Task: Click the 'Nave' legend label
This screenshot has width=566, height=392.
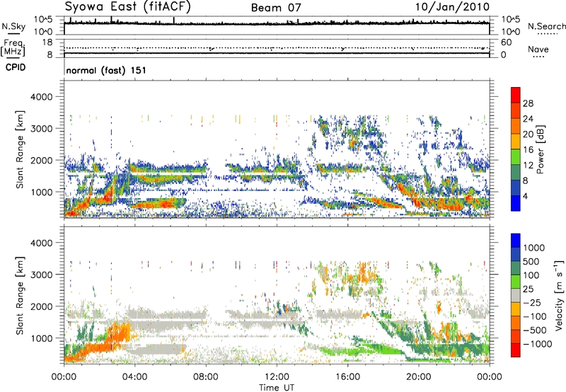Action: click(538, 49)
